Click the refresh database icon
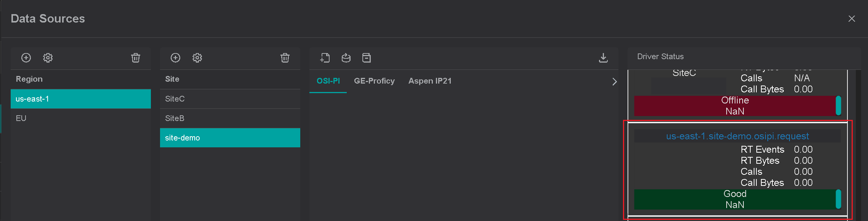Viewport: 868px width, 221px height. (x=346, y=58)
